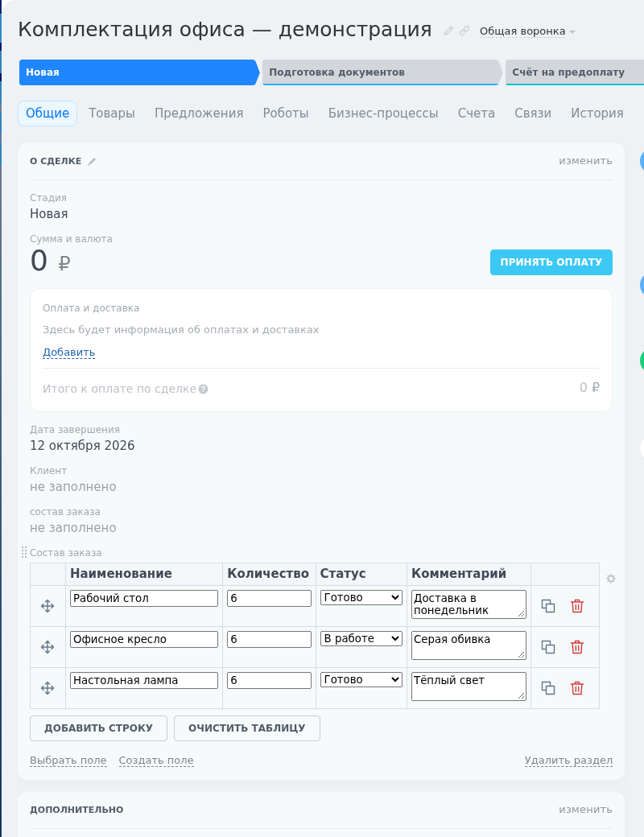Open status dropdown for Рабочий стол

(x=361, y=597)
